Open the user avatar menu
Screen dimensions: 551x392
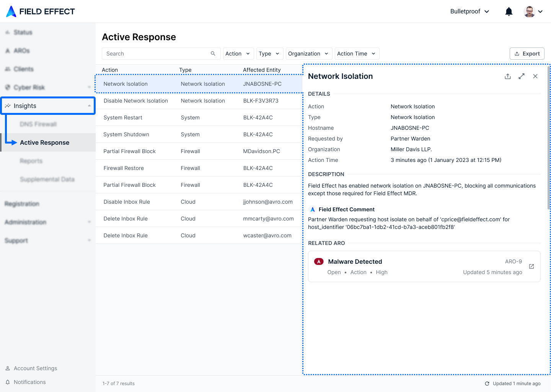click(533, 11)
